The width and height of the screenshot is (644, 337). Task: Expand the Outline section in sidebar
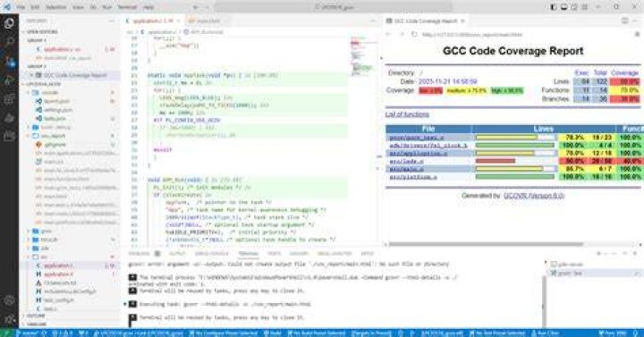[x=36, y=316]
